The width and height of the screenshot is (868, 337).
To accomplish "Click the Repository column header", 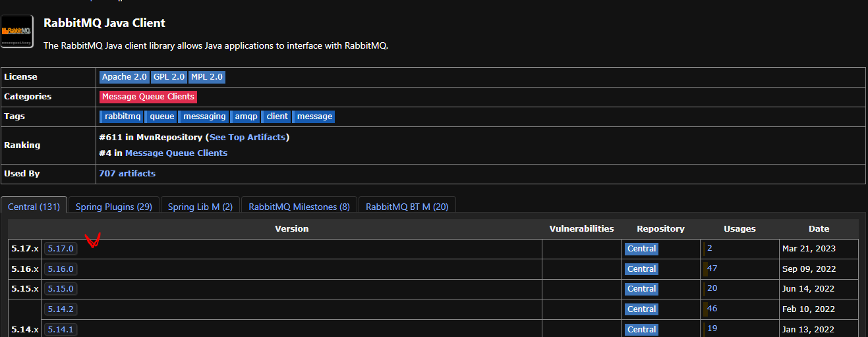I will 660,229.
